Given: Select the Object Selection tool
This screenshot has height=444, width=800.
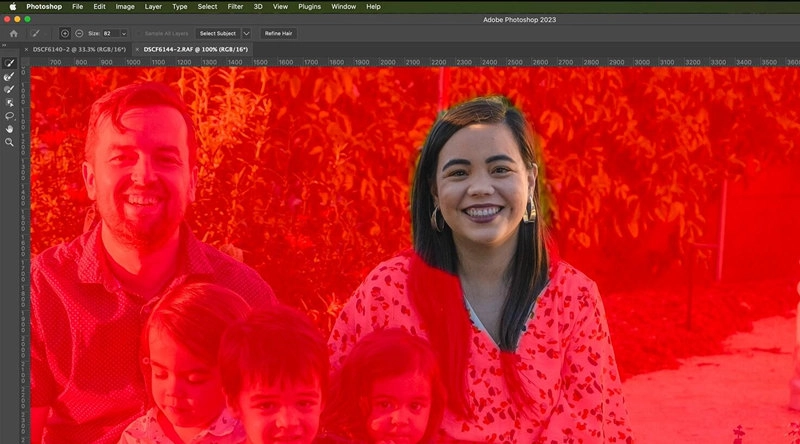Looking at the screenshot, I should pyautogui.click(x=10, y=102).
